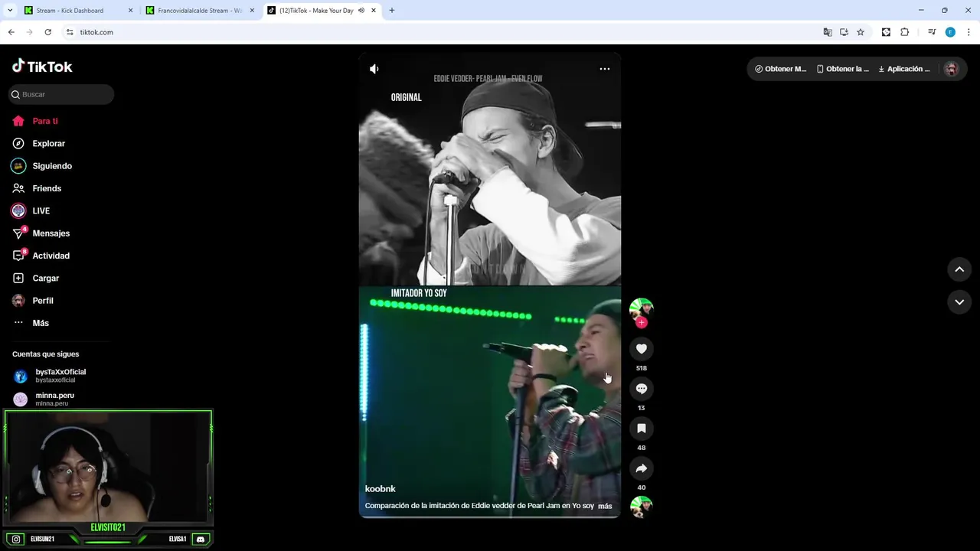Screen dimensions: 980x551
Task: Open the media control toolbar icon
Action: point(932,32)
